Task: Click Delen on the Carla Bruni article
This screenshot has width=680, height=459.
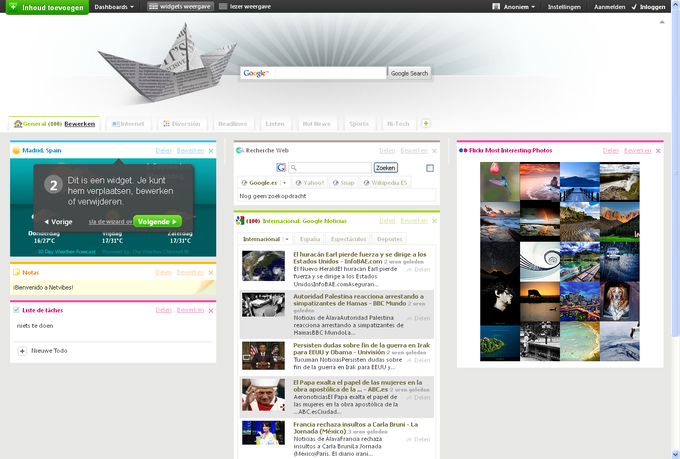Action: click(418, 439)
